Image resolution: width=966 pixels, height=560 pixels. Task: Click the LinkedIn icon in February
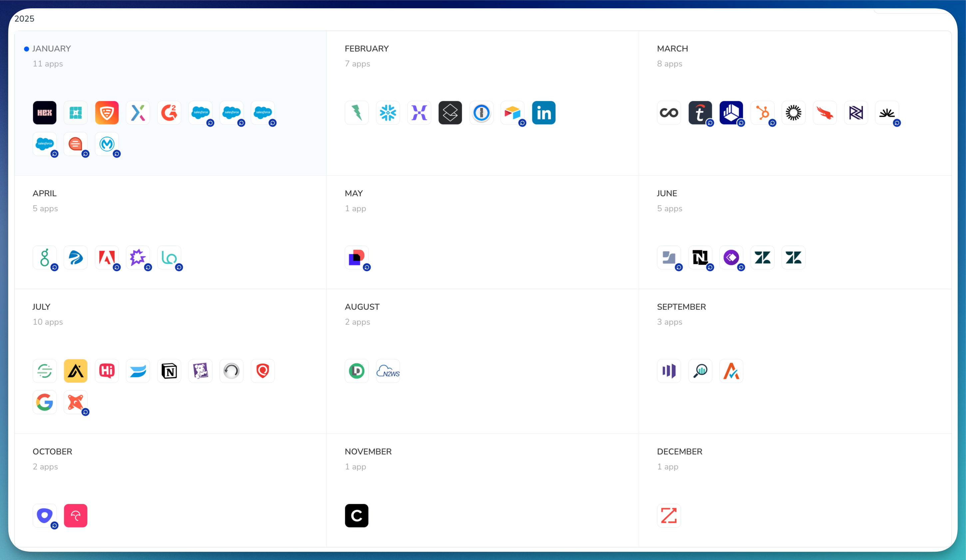coord(544,112)
